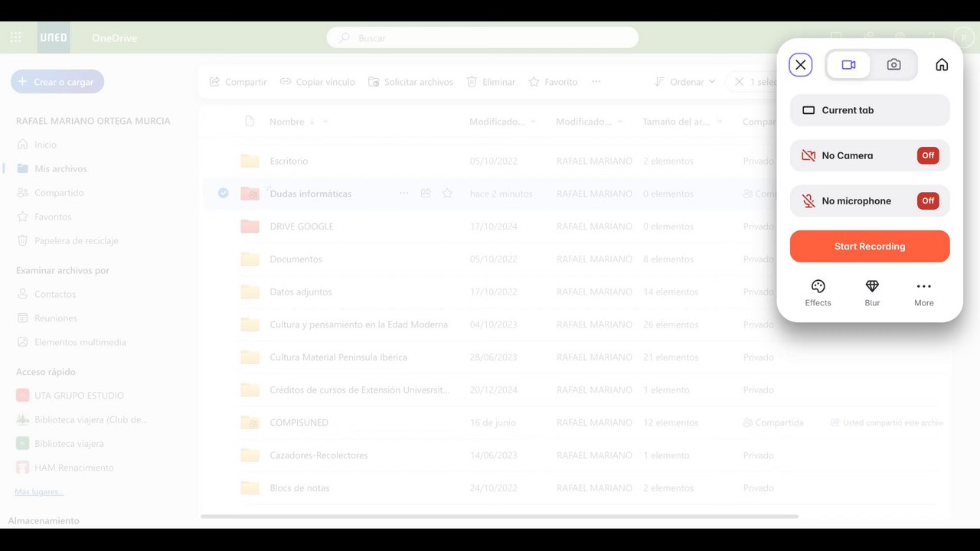The image size is (980, 551).
Task: Open the Ordenar dropdown
Action: click(684, 82)
